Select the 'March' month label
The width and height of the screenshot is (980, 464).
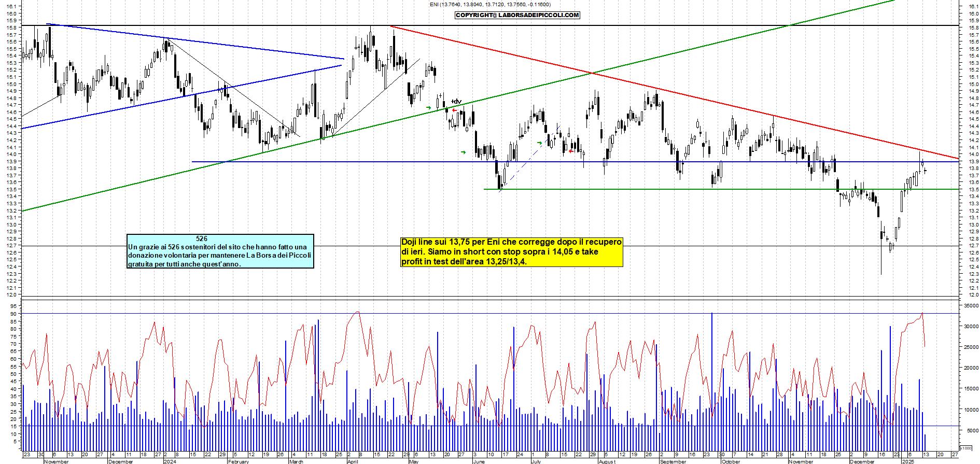296,461
